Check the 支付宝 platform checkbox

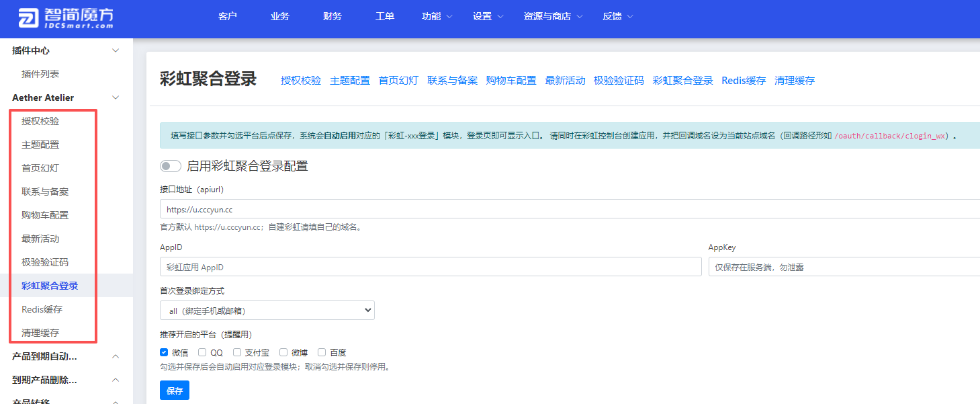(237, 352)
